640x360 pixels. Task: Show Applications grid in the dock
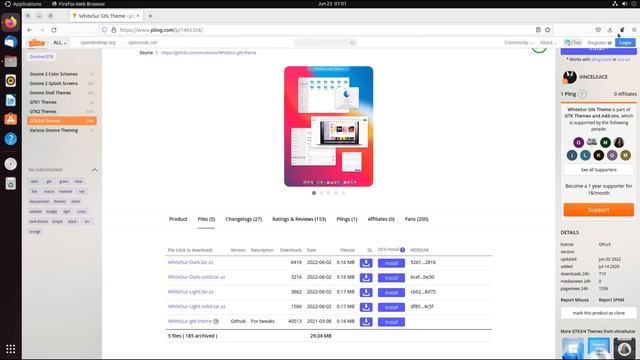(11, 349)
